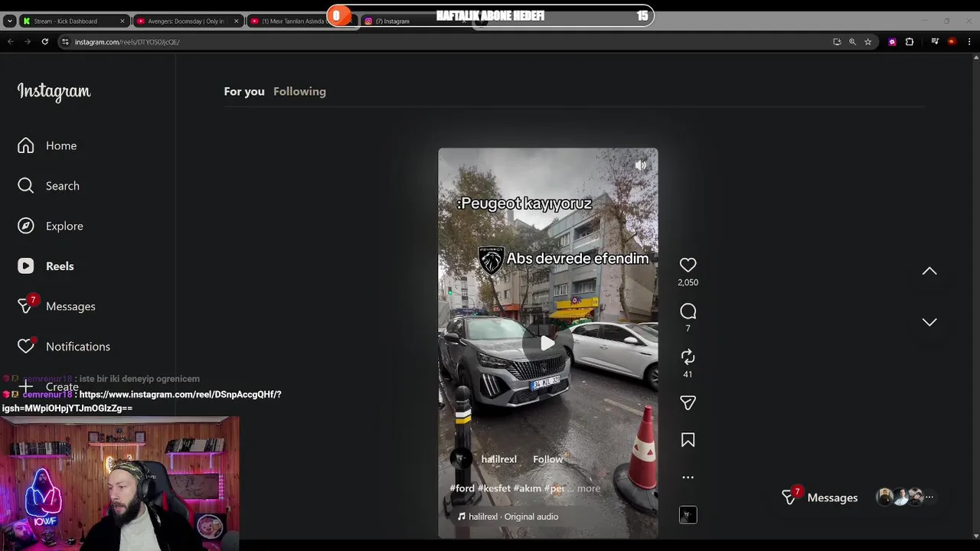This screenshot has width=980, height=551.
Task: Open the browser media control icon
Action: tap(935, 42)
